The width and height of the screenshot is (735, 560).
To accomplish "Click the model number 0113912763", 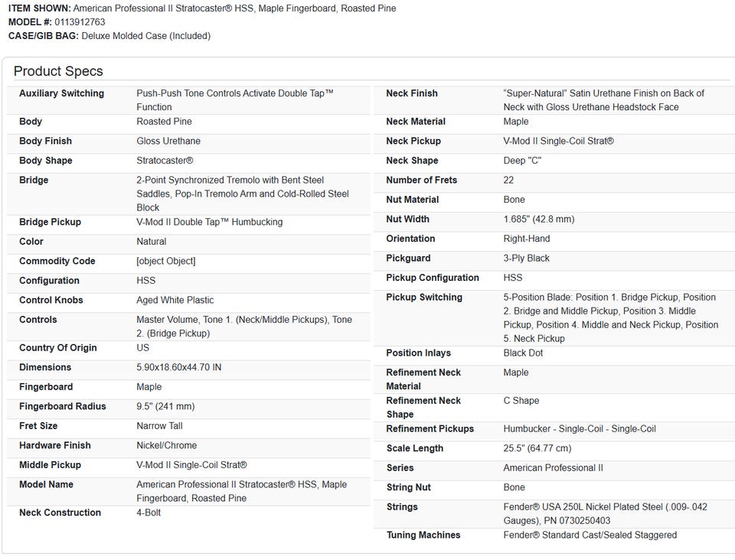I will coord(80,22).
